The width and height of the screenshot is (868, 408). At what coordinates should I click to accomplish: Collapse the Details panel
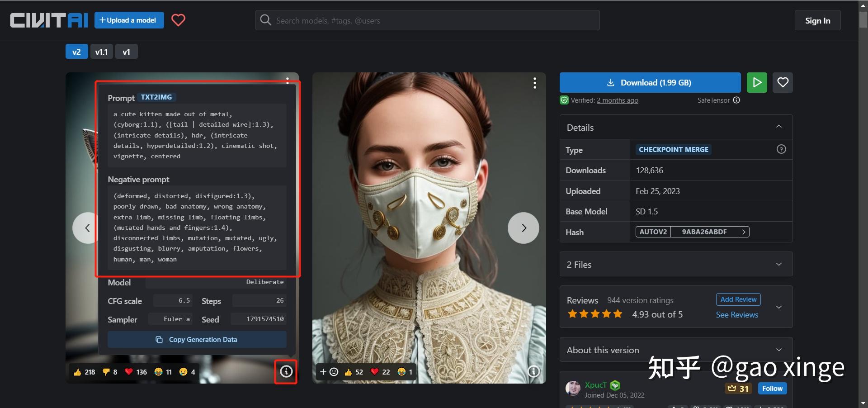[778, 127]
